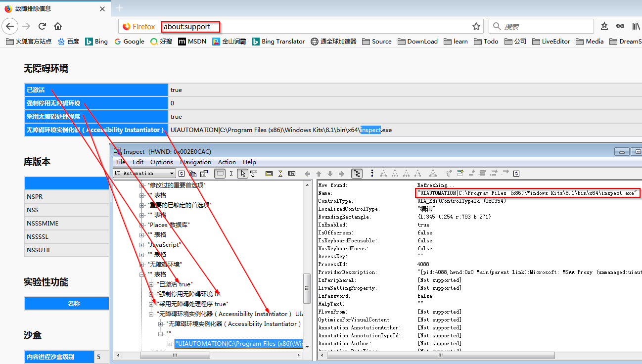The image size is (642, 364).
Task: Open the Google bookmark
Action: pos(130,41)
